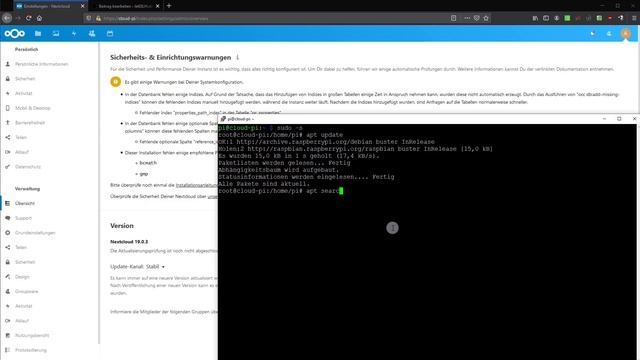Toggle reader view icon in the address bar
Screen dimensions: 640x360
point(453,18)
